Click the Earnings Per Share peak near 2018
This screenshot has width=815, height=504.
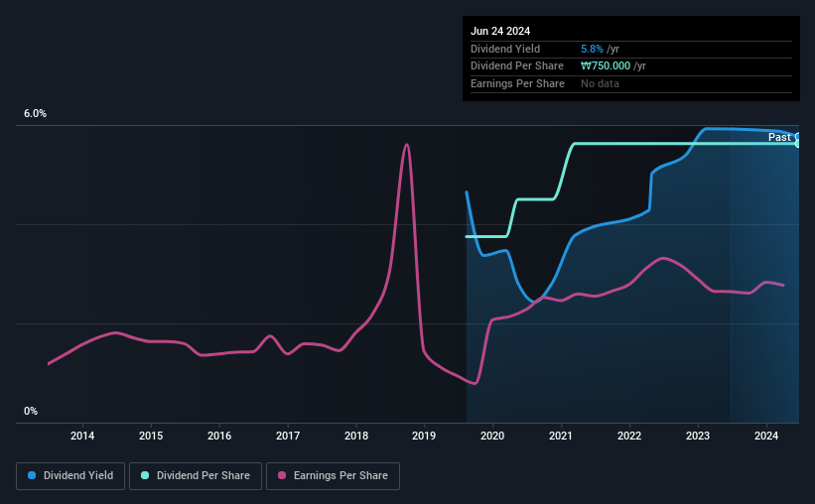(406, 145)
